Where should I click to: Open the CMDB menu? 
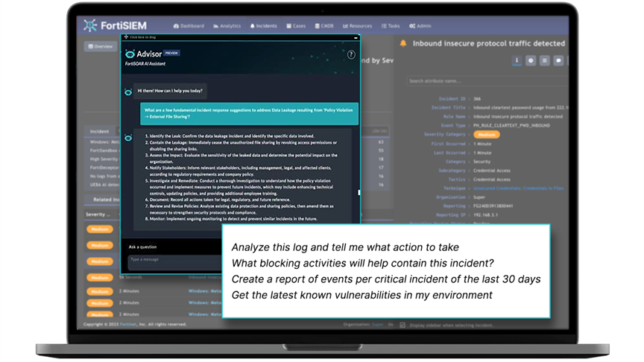(x=324, y=26)
